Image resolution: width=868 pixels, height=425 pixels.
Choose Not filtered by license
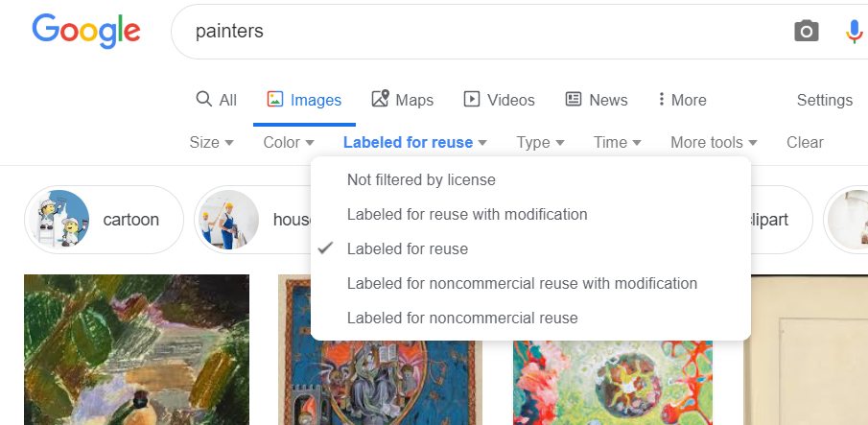(421, 179)
